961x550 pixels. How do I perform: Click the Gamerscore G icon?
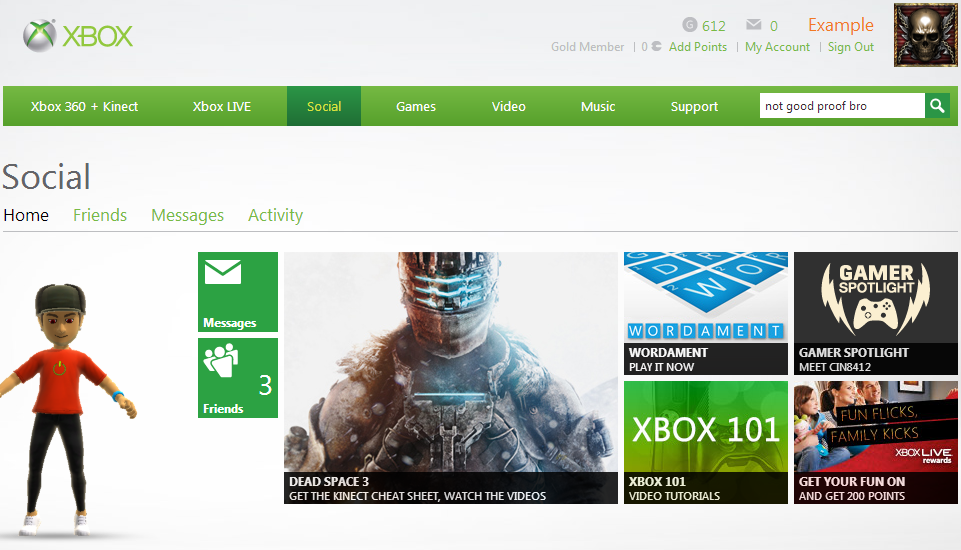pos(689,25)
